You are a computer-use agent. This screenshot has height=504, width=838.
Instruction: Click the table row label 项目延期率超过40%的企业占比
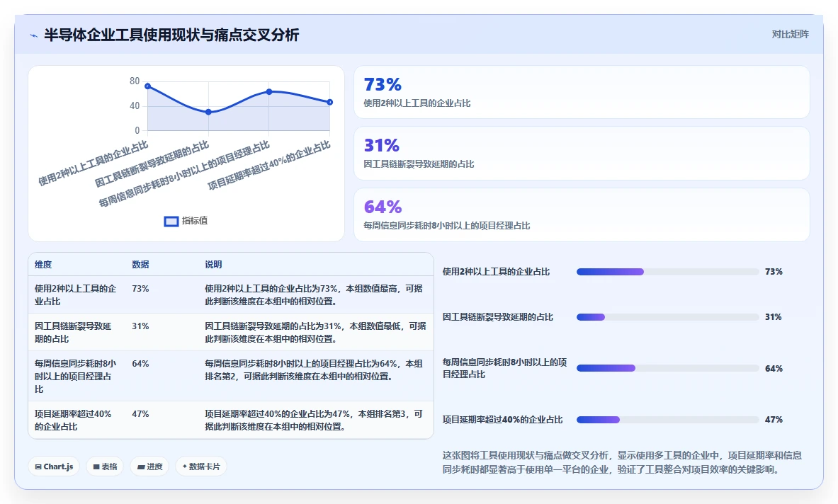coord(73,420)
